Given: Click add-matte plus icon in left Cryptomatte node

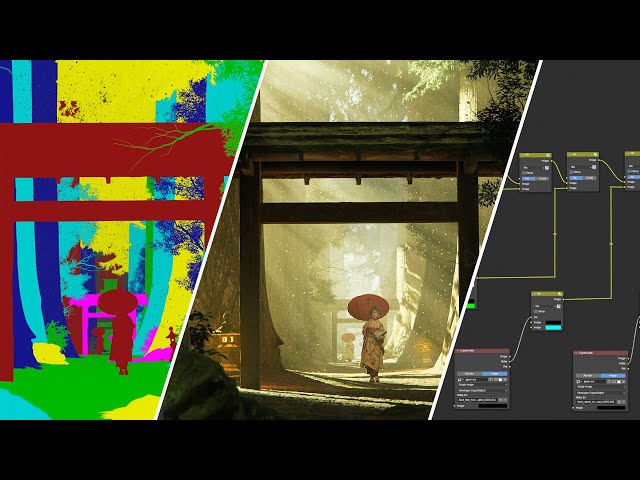Looking at the screenshot, I should pos(500,400).
